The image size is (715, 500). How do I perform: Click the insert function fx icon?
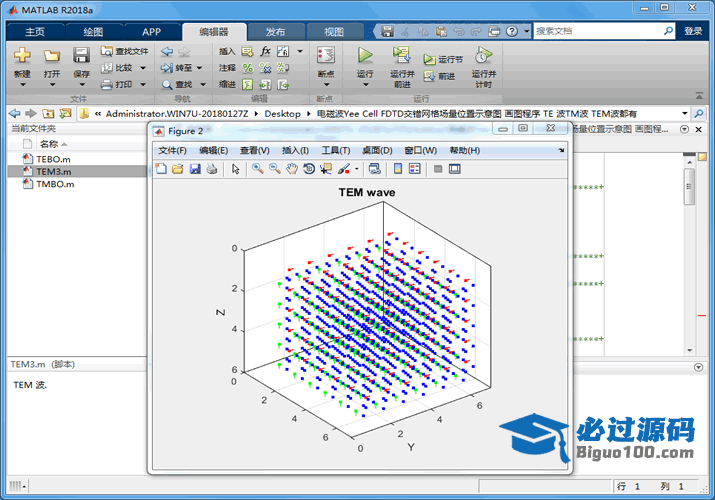265,51
